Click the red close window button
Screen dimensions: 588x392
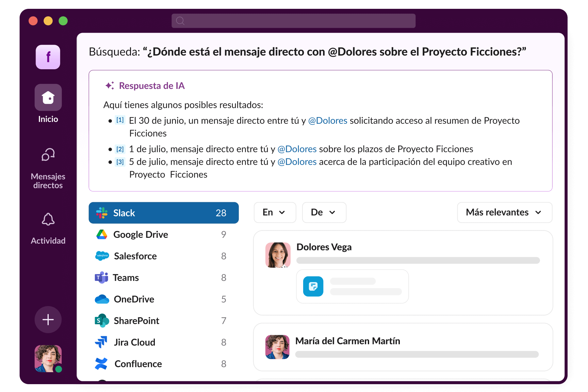[33, 21]
